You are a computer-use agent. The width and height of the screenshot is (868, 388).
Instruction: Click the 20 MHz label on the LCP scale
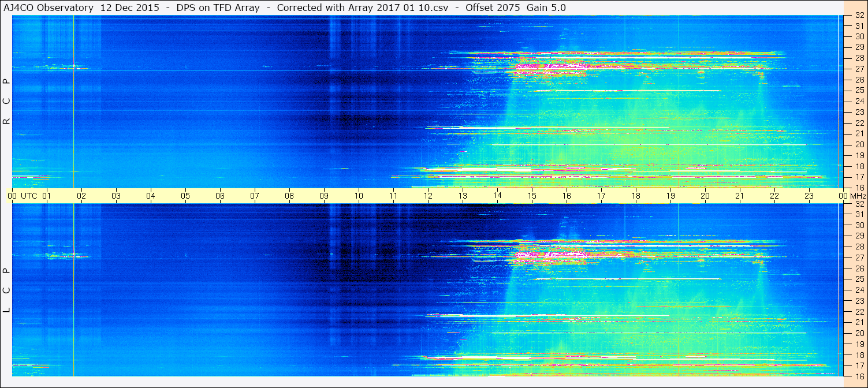point(858,333)
